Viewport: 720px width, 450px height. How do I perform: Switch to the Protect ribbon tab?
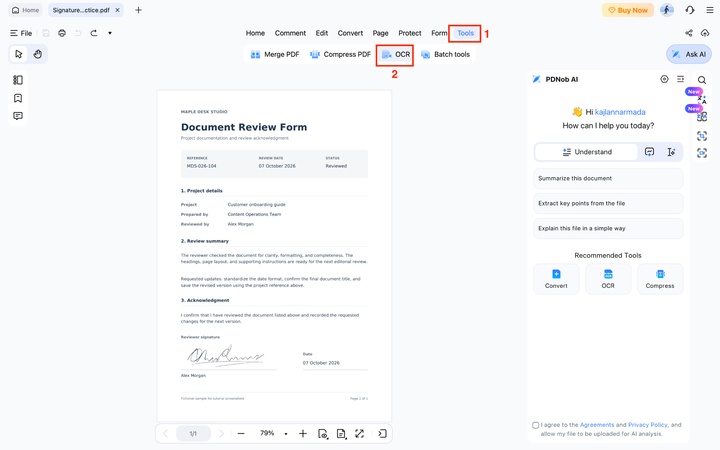410,33
